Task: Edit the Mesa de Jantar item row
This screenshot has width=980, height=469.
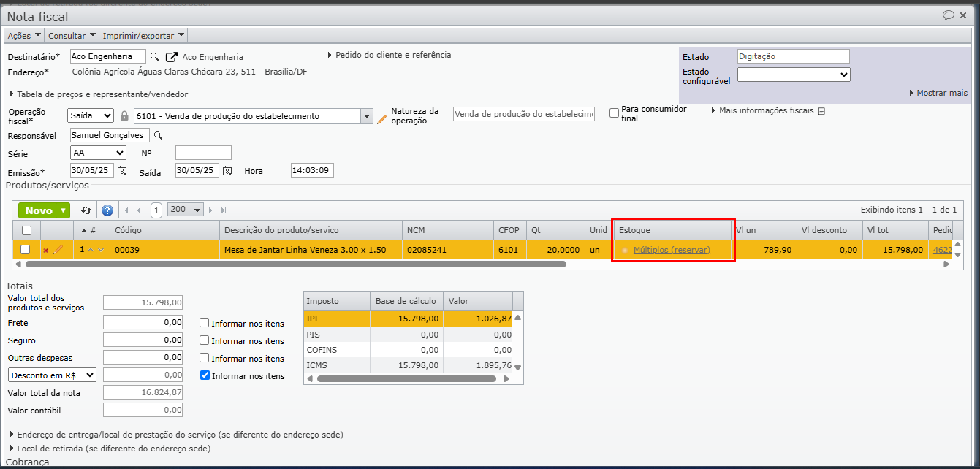Action: 58,250
